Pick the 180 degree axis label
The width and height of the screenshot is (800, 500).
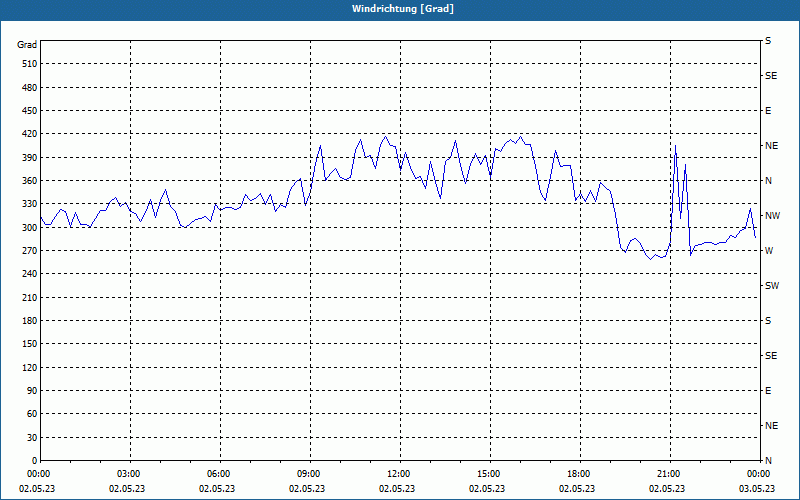30,320
